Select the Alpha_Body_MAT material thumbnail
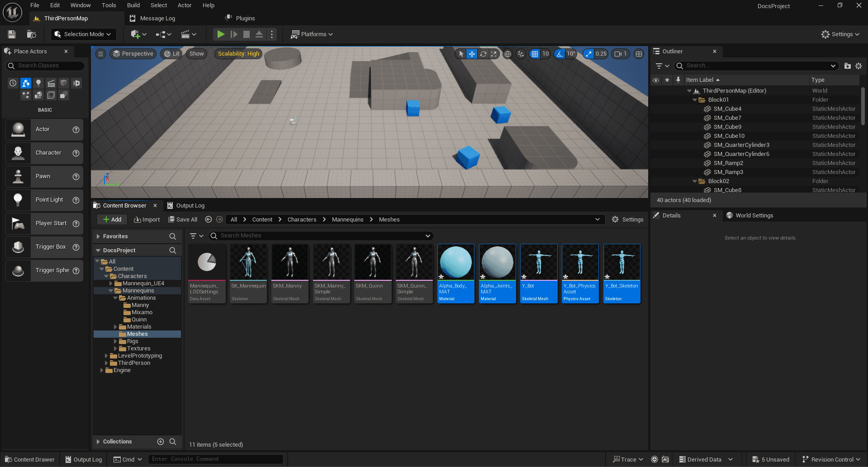This screenshot has width=868, height=467. [456, 274]
